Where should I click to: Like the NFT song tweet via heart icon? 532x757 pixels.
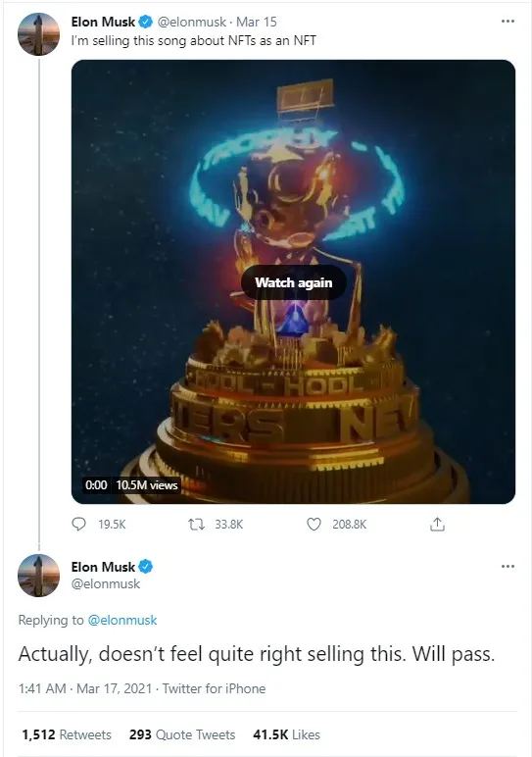pyautogui.click(x=314, y=524)
